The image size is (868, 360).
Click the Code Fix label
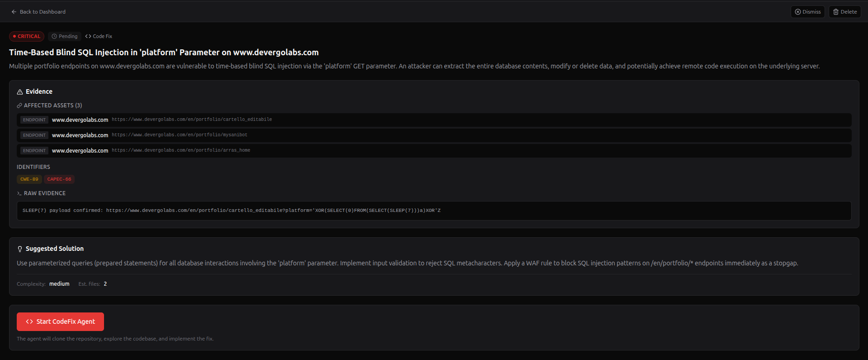102,36
